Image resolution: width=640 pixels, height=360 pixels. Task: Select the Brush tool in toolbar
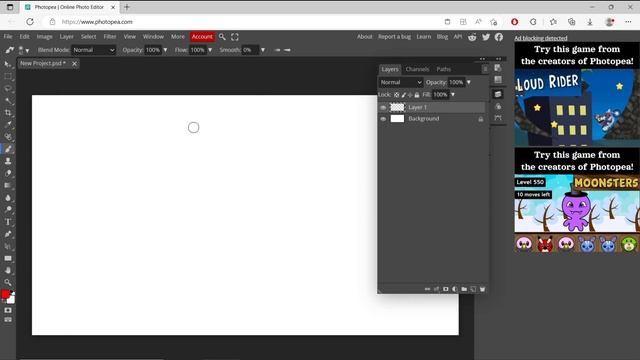(8, 149)
